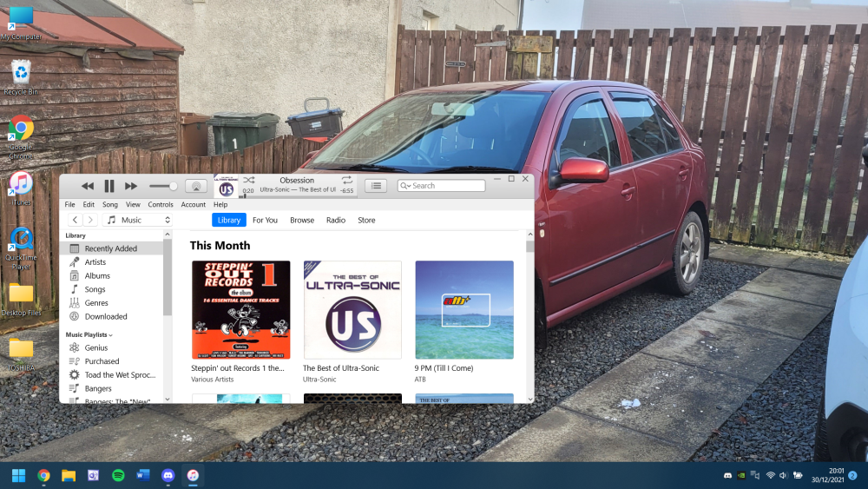The image size is (868, 489).
Task: Open iTunes desktop shortcut
Action: tap(21, 188)
